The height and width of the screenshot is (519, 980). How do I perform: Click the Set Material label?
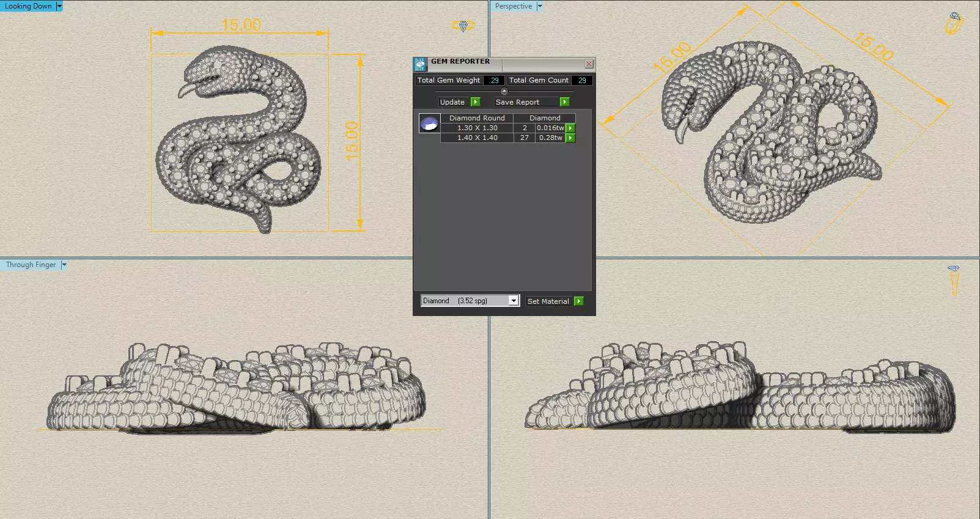(548, 301)
